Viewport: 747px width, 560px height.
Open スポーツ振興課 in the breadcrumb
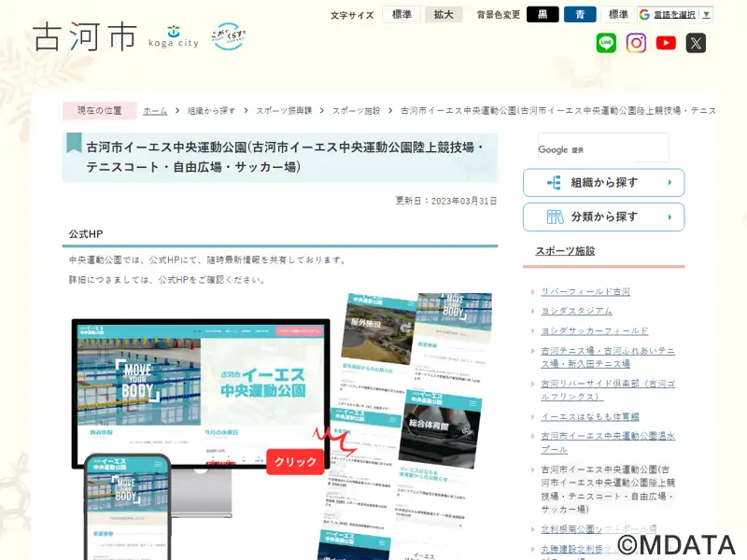284,111
